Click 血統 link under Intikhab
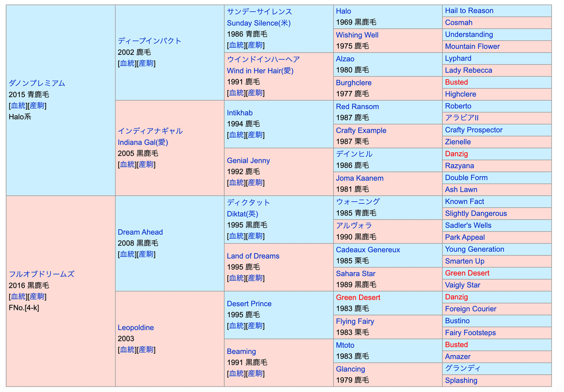 pyautogui.click(x=236, y=135)
